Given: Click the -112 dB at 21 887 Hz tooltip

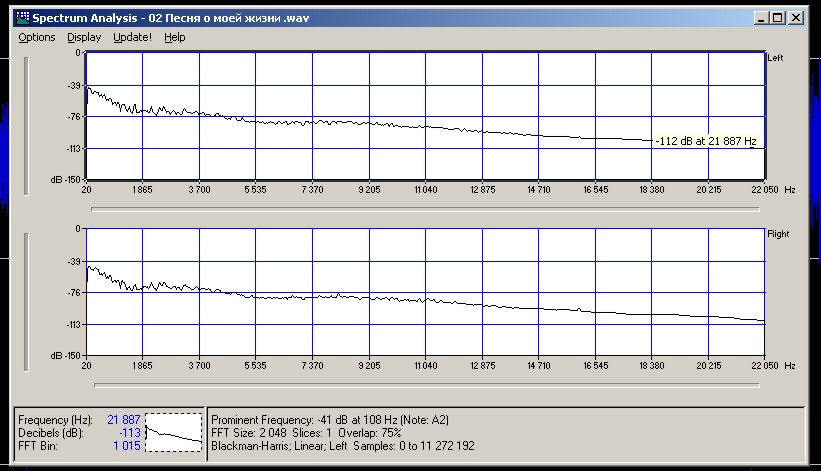Looking at the screenshot, I should coord(705,141).
